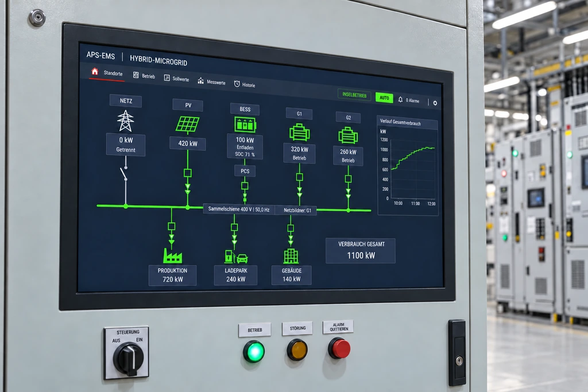Toggle the PV breaker square
This screenshot has width=588, height=392.
point(188,173)
